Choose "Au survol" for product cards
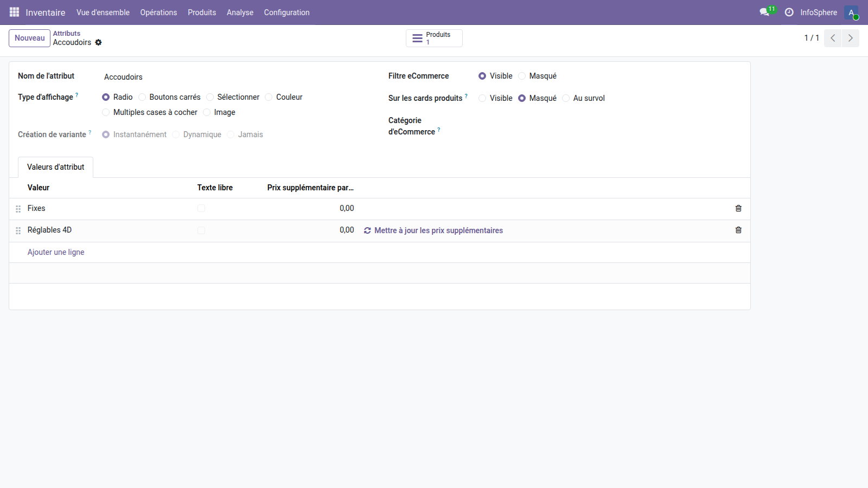 pos(566,98)
